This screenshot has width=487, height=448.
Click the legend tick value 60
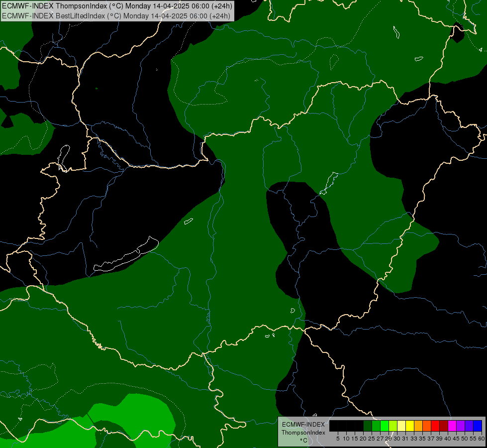[482, 439]
